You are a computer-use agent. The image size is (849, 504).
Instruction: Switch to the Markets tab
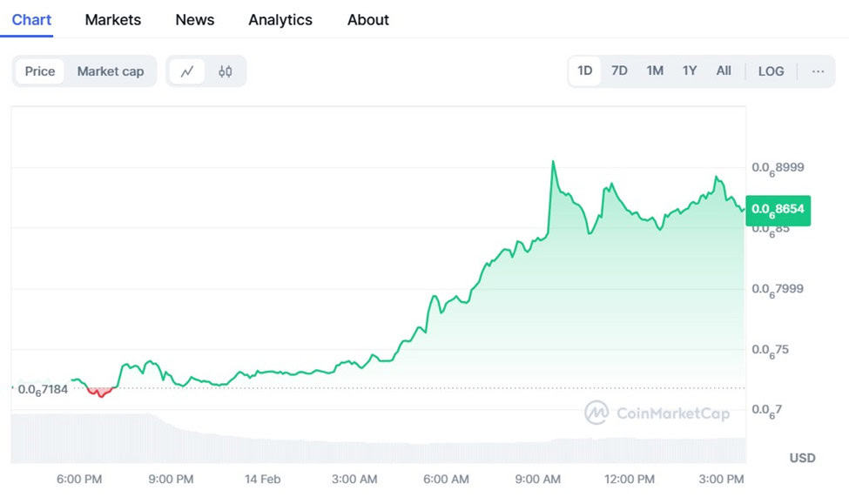click(x=113, y=20)
